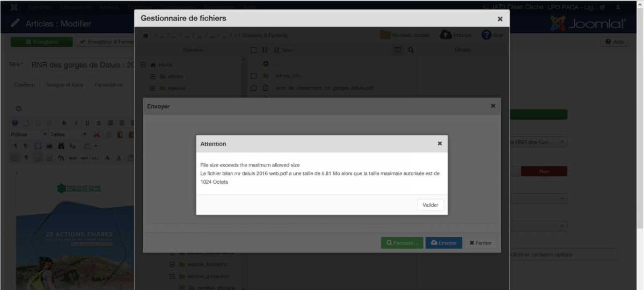This screenshot has height=290, width=644.
Task: Click the green Parcourir browse button
Action: [402, 243]
